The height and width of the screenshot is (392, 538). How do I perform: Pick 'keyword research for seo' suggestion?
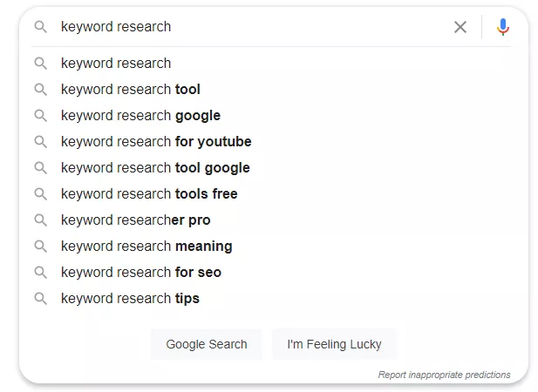tap(271, 273)
